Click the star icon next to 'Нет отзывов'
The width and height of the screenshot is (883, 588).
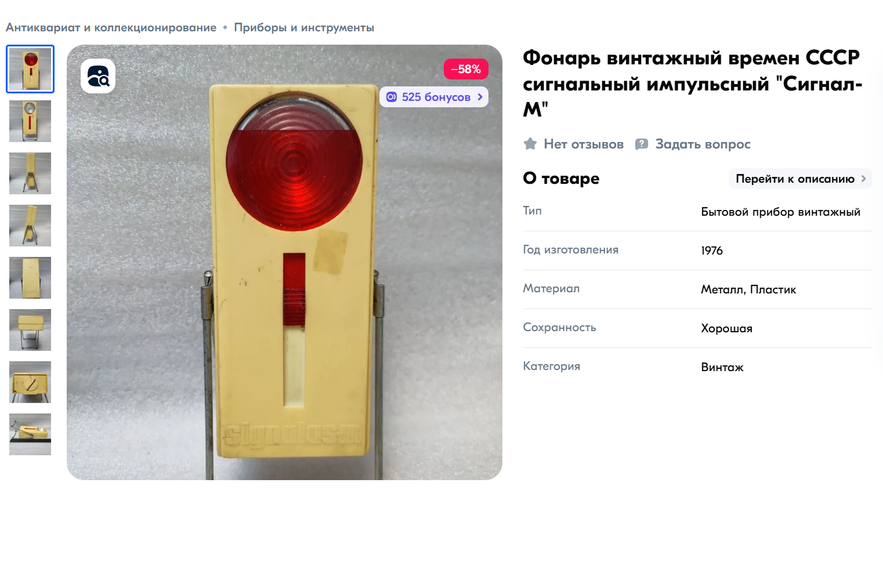530,144
